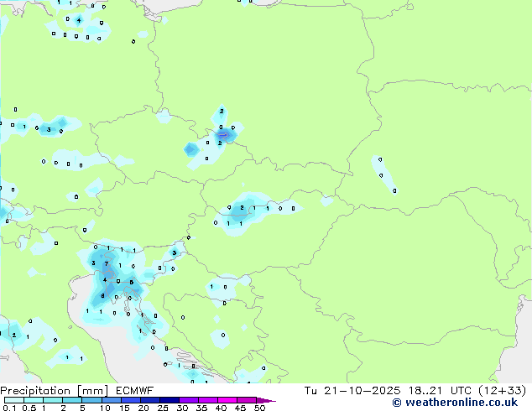The width and height of the screenshot is (532, 411).
Task: Click the legend label '30'
Action: tap(182, 408)
